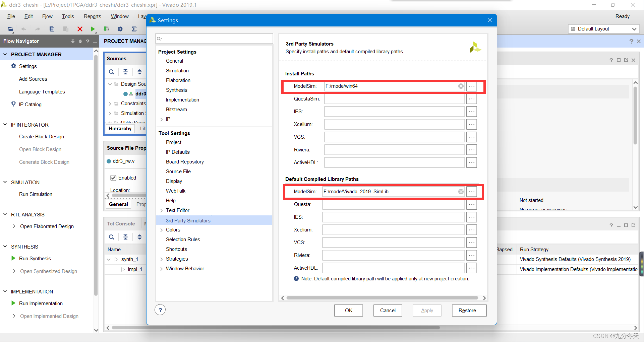
Task: Select Simulation in Project Settings
Action: tap(177, 71)
